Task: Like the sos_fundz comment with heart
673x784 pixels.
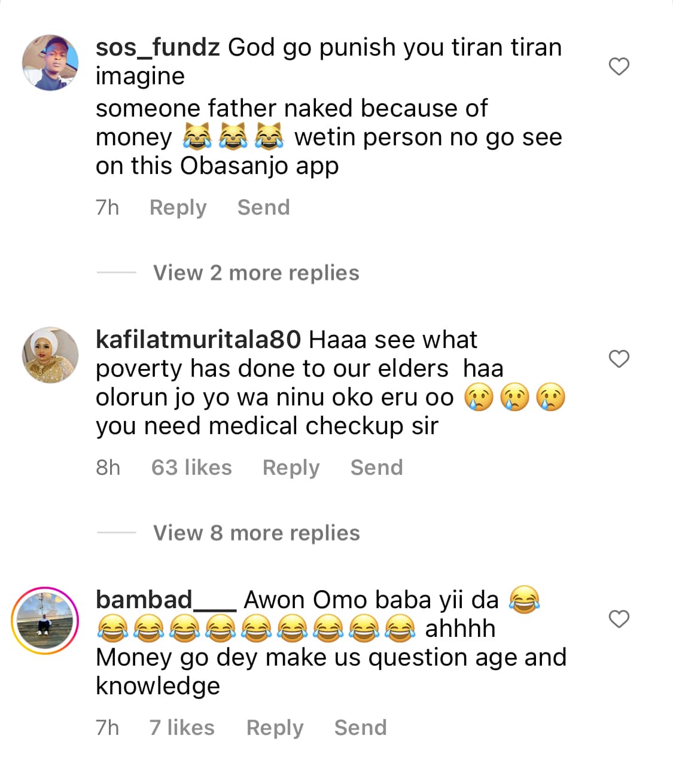Action: 619,66
